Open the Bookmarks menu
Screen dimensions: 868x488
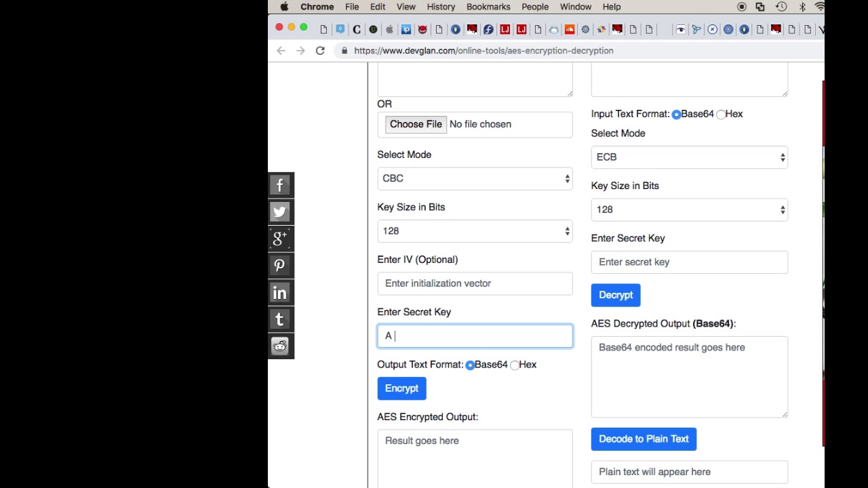point(488,7)
